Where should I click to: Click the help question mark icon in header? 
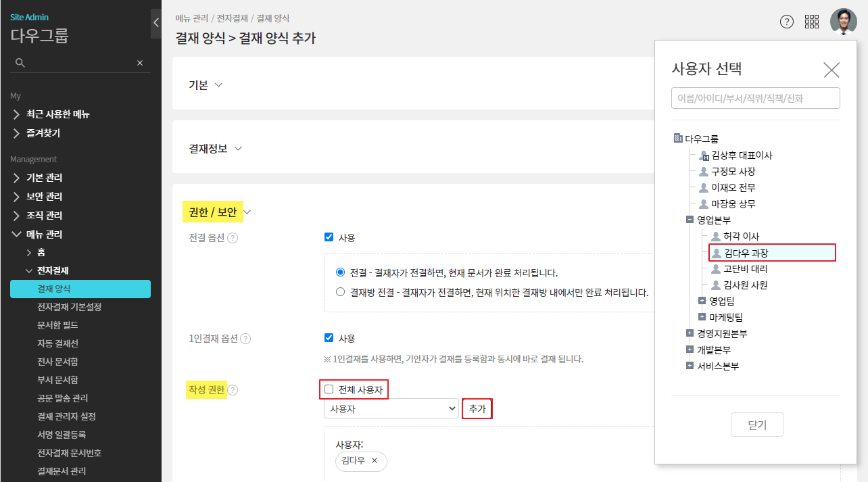tap(786, 22)
